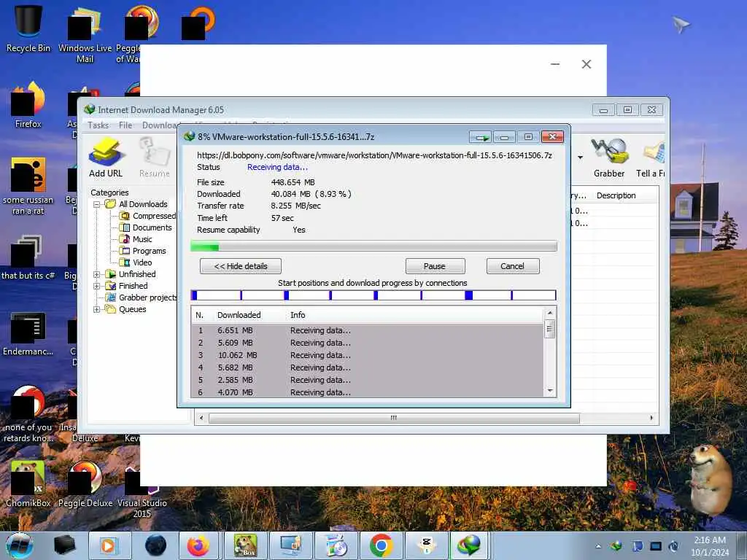747x560 pixels.
Task: Open the ChomikBox desktop icon
Action: 28,484
